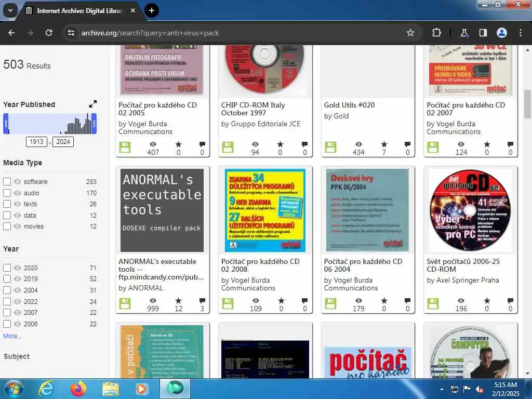This screenshot has width=532, height=399.
Task: Open Gold Utils #020 title link
Action: pyautogui.click(x=349, y=105)
